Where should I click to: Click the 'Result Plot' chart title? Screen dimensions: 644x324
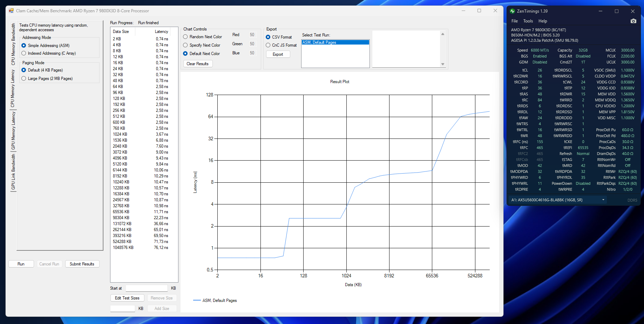click(340, 82)
